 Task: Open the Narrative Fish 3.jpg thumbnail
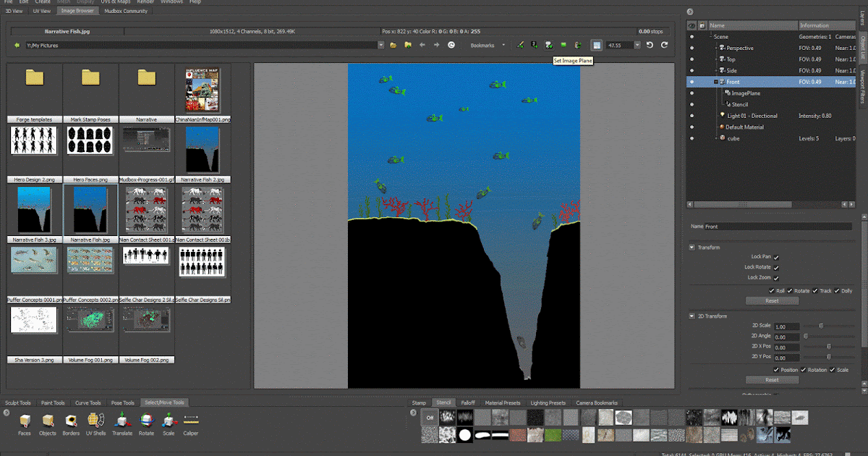pyautogui.click(x=34, y=209)
